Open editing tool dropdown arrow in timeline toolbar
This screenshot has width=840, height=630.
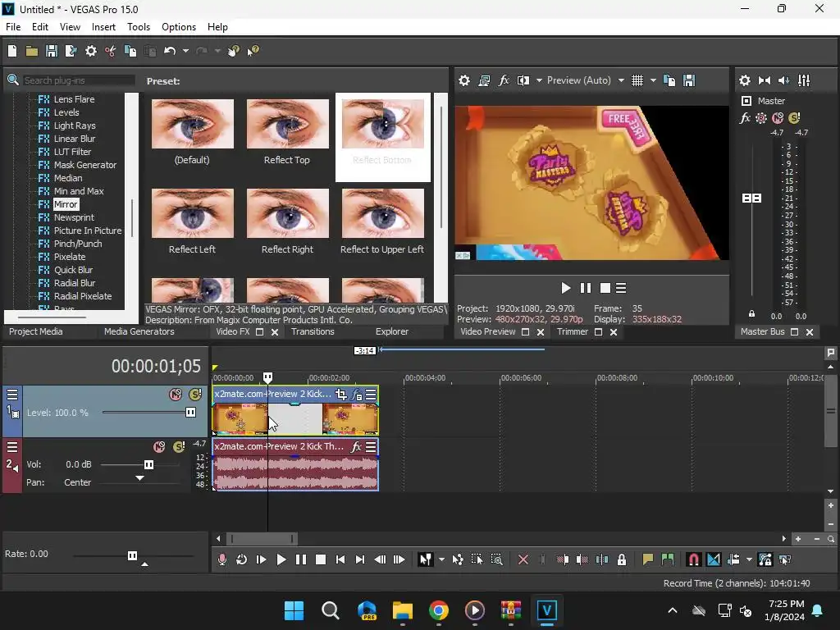tap(441, 559)
